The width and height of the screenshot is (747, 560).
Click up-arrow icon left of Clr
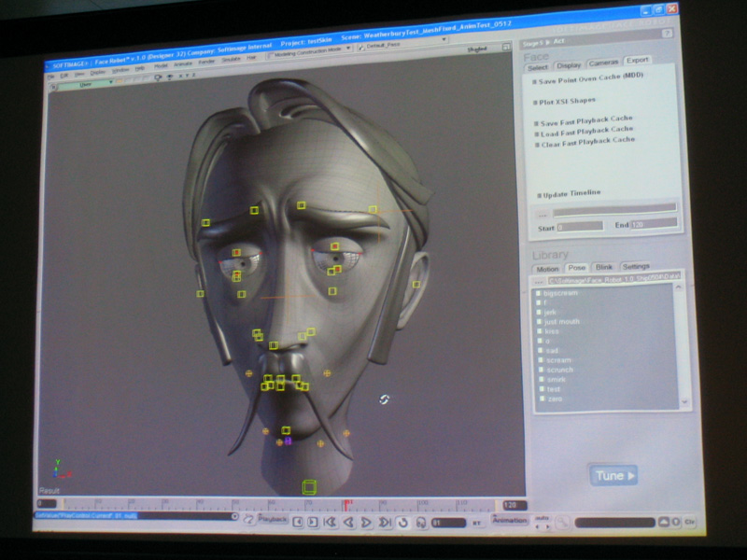pyautogui.click(x=664, y=522)
